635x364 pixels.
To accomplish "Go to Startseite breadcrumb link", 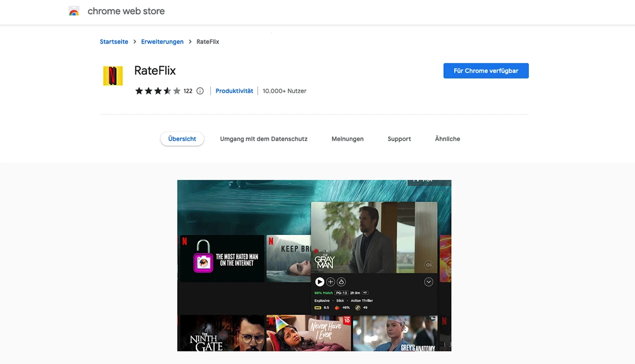I will pyautogui.click(x=114, y=42).
